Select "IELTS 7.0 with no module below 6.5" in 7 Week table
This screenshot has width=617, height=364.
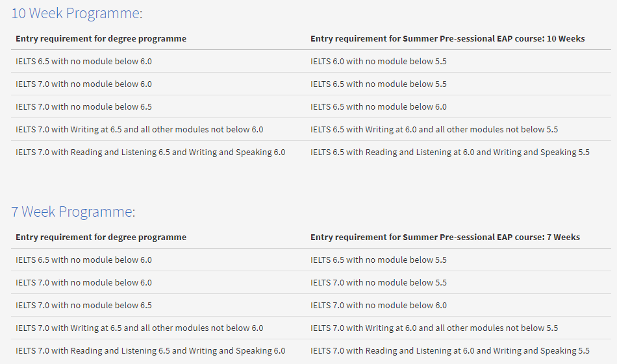84,306
